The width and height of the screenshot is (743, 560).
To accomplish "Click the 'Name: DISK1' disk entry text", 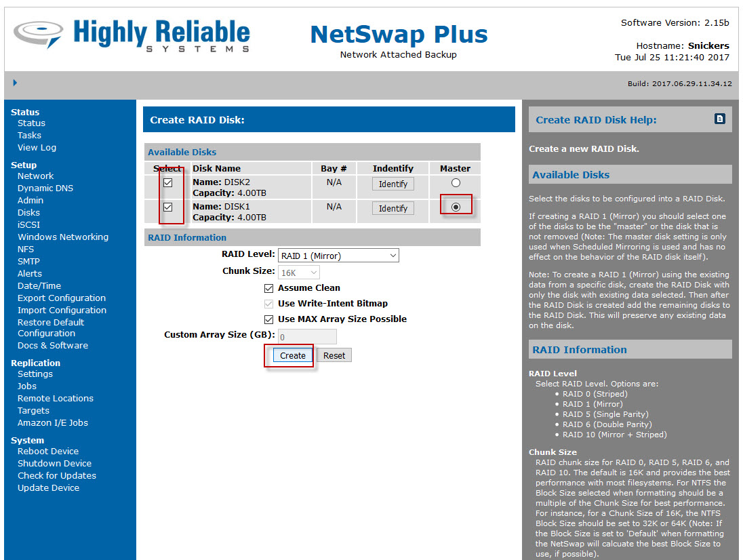I will pyautogui.click(x=221, y=207).
